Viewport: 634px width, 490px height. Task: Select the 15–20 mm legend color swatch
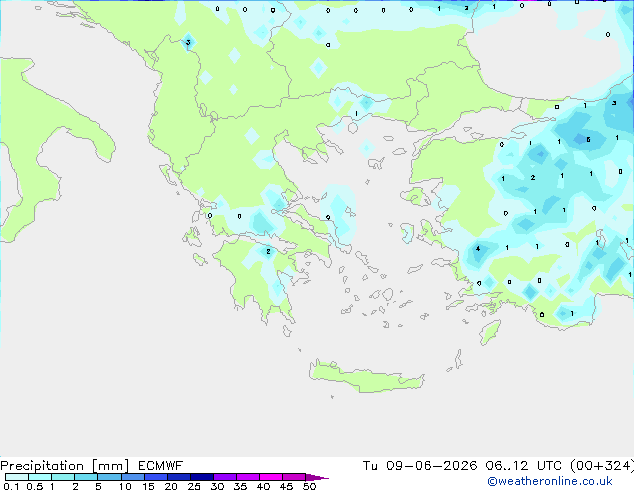pos(155,477)
